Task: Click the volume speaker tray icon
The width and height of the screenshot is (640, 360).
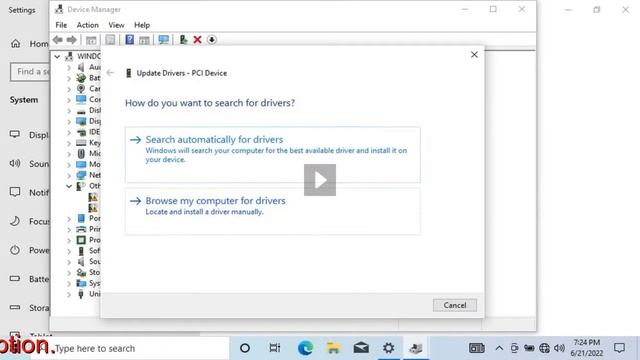Action: 560,348
